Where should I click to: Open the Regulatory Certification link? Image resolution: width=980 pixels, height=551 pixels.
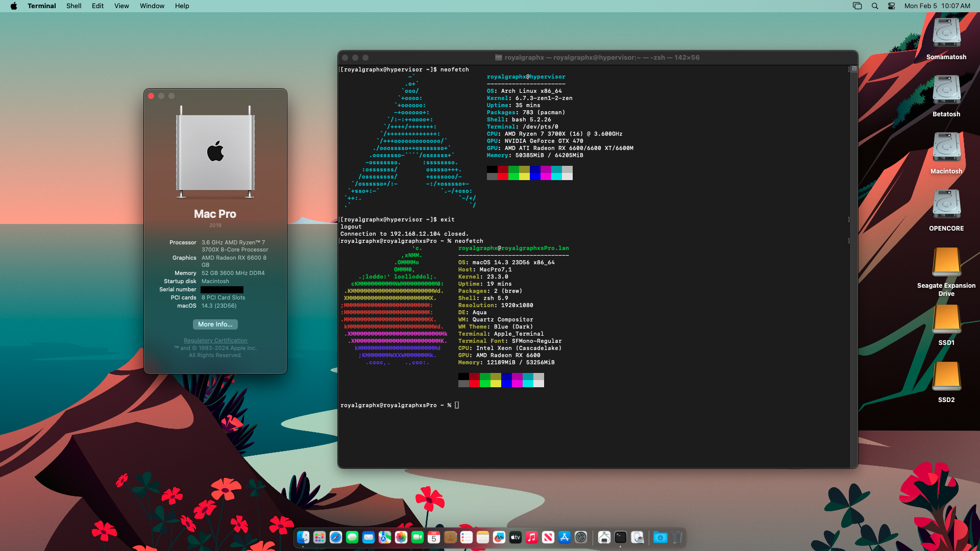(x=215, y=341)
